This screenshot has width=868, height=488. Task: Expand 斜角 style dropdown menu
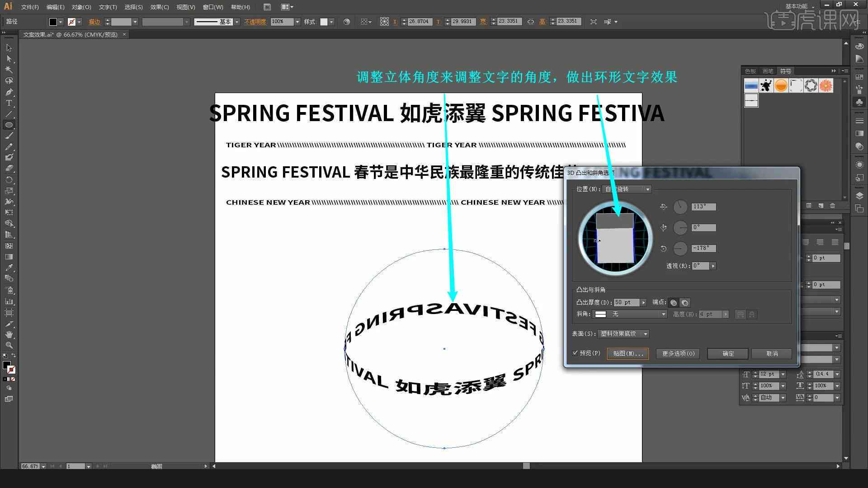(665, 314)
